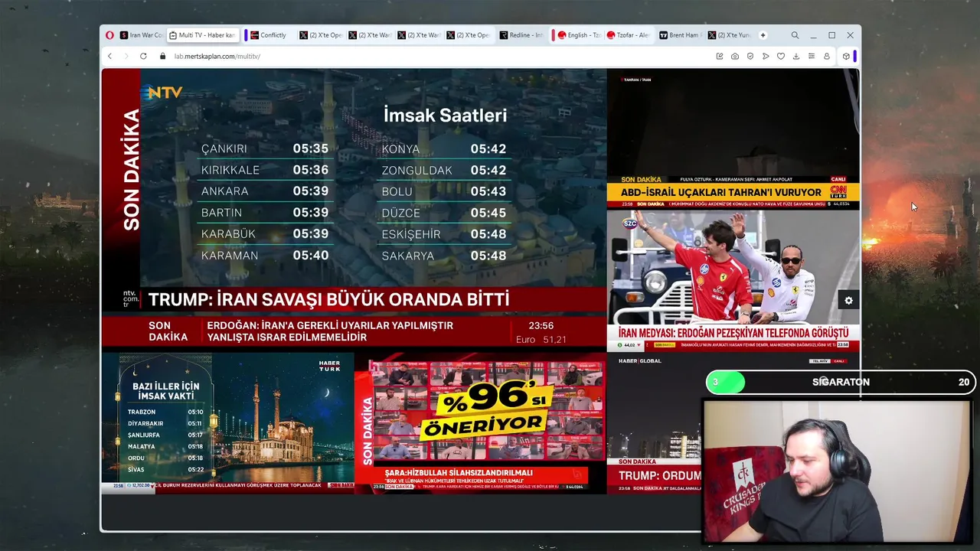Open the Multi TV settings gear
This screenshot has width=980, height=551.
coord(848,301)
